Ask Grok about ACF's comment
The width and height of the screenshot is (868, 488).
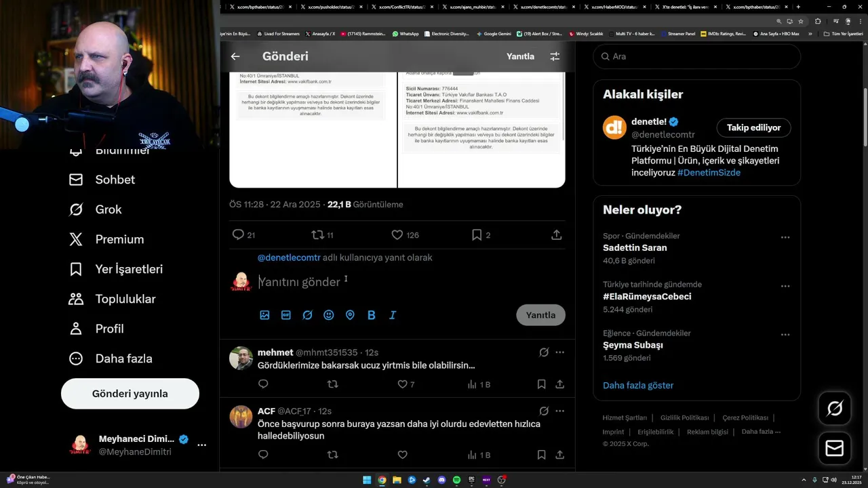544,411
